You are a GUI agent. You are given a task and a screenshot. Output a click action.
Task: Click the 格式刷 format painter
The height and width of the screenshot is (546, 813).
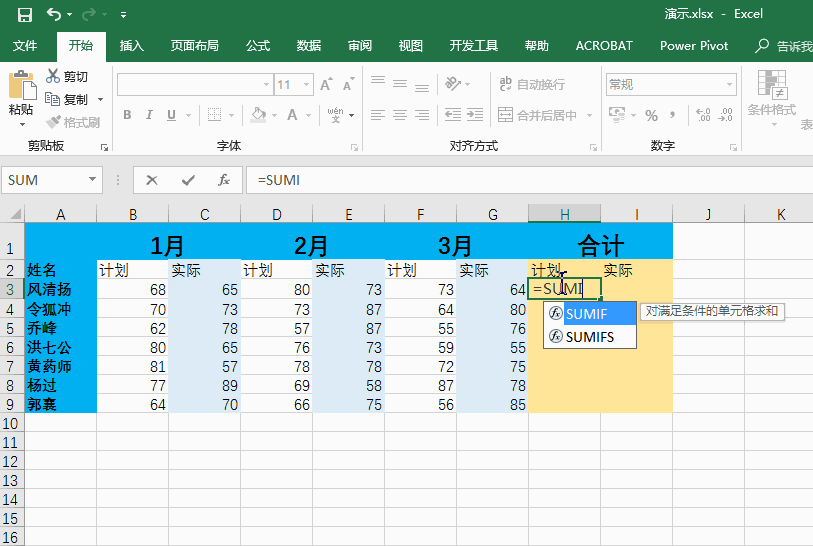(73, 122)
